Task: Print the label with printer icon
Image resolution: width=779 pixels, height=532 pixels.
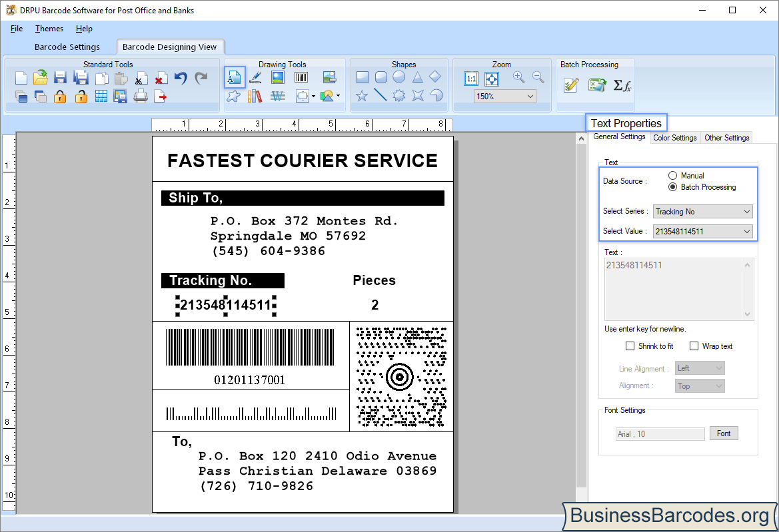Action: click(141, 96)
